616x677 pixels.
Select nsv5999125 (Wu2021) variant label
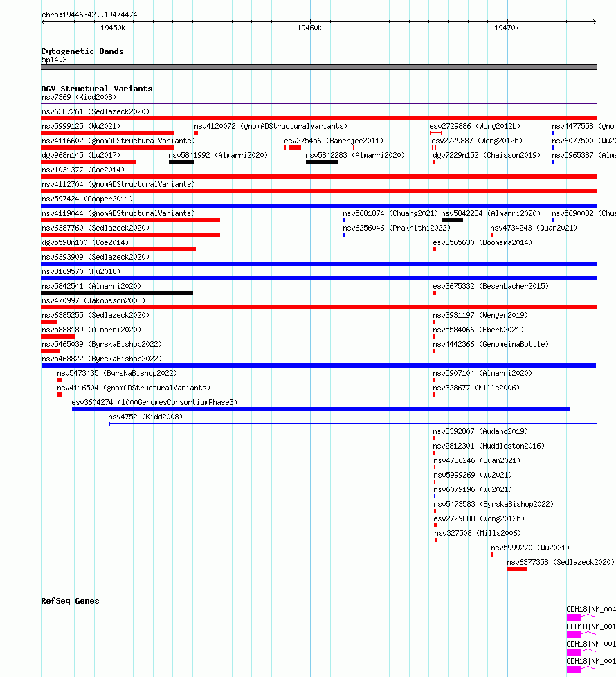point(81,127)
